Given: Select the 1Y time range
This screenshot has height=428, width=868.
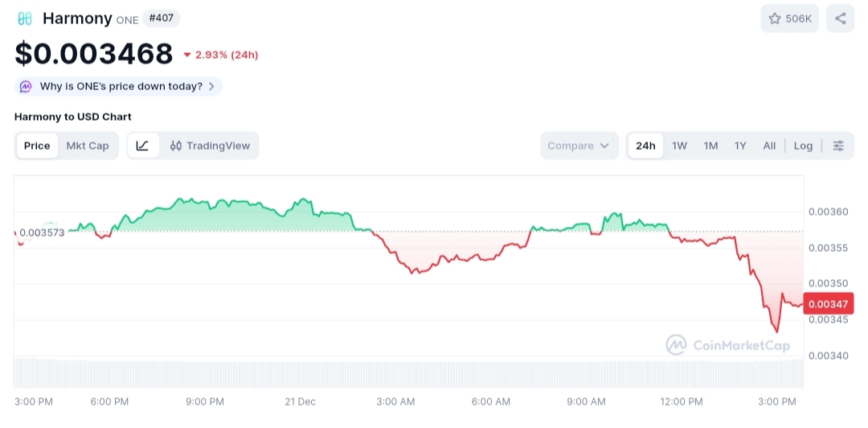Looking at the screenshot, I should pos(740,146).
